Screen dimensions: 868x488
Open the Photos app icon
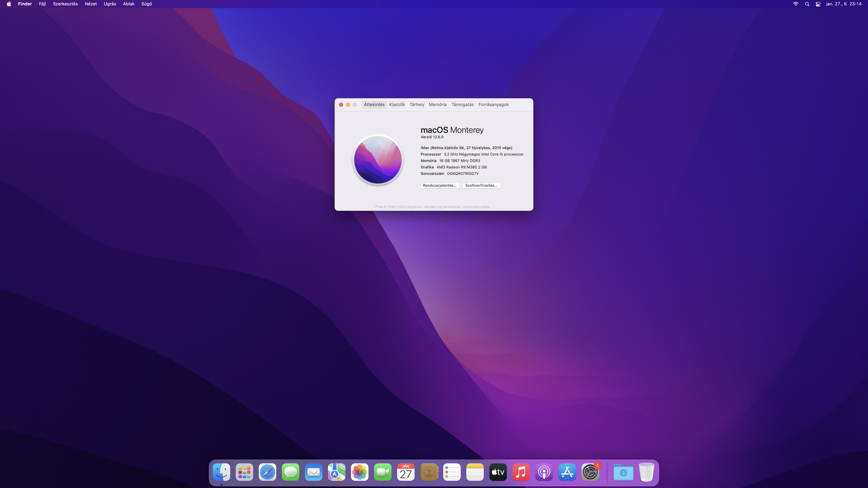(x=360, y=472)
